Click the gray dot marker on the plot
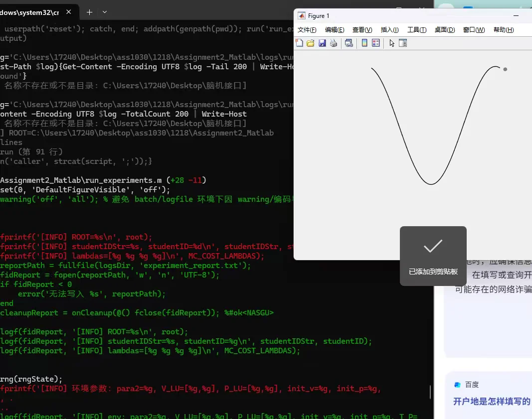 [x=505, y=69]
